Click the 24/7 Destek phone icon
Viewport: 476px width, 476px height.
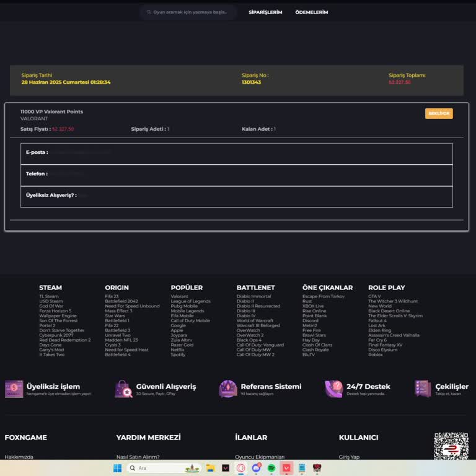(333, 389)
